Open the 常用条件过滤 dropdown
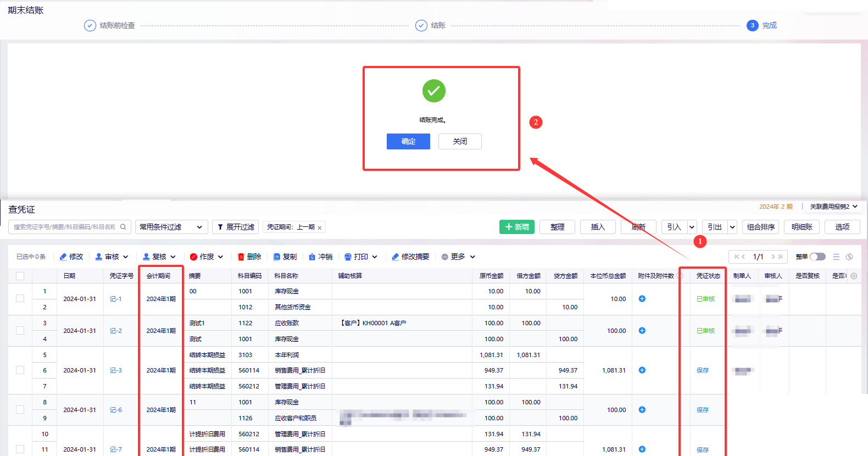 [x=171, y=227]
